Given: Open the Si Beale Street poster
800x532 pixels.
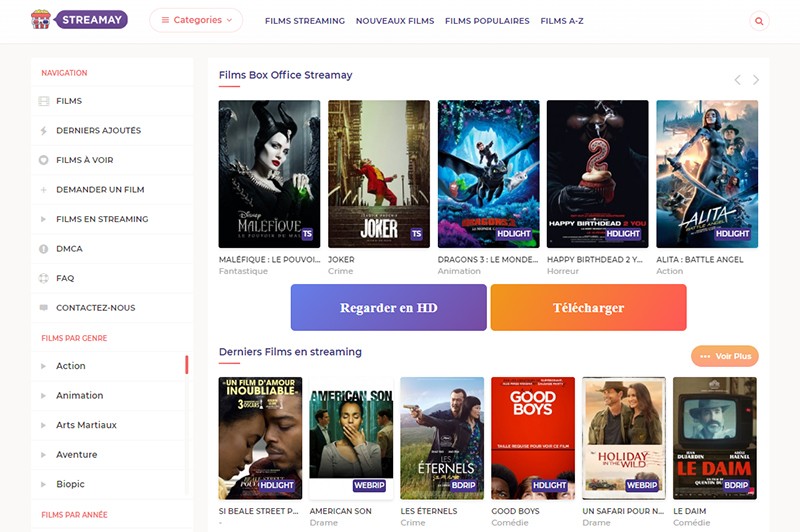Looking at the screenshot, I should coord(260,438).
